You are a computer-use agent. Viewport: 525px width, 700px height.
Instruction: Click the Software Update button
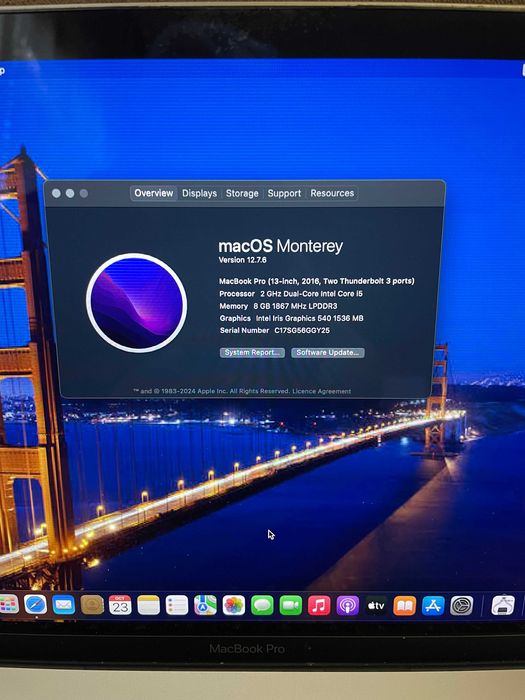click(328, 353)
